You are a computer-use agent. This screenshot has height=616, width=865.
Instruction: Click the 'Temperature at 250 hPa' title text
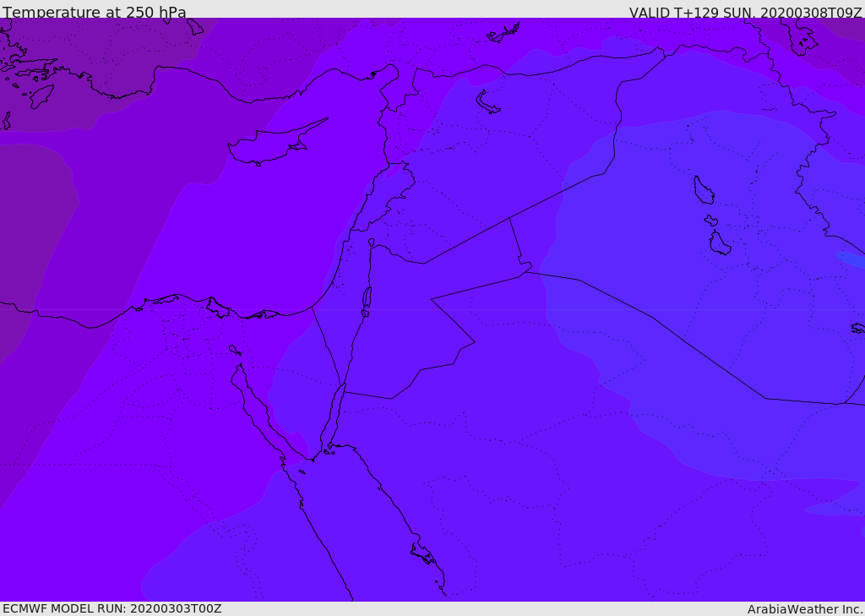pos(95,12)
